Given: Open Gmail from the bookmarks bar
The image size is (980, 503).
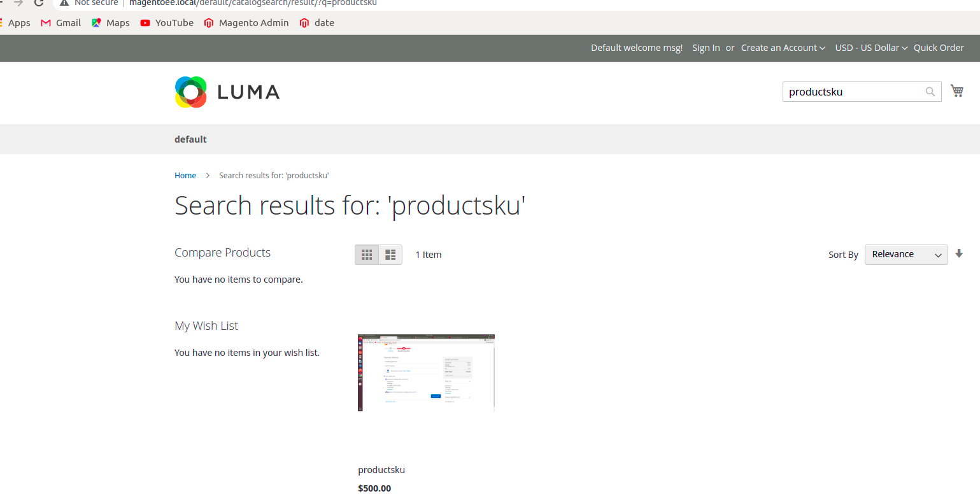Looking at the screenshot, I should (60, 23).
